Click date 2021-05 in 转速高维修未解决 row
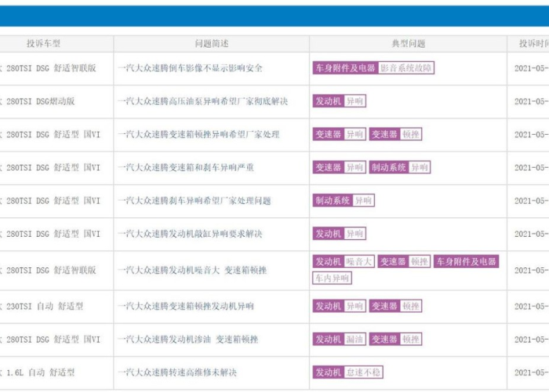 pos(532,372)
